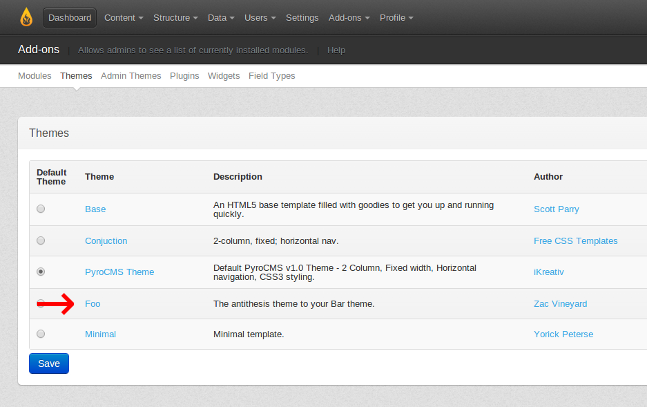The width and height of the screenshot is (647, 407).
Task: Expand the Profile menu
Action: [396, 18]
